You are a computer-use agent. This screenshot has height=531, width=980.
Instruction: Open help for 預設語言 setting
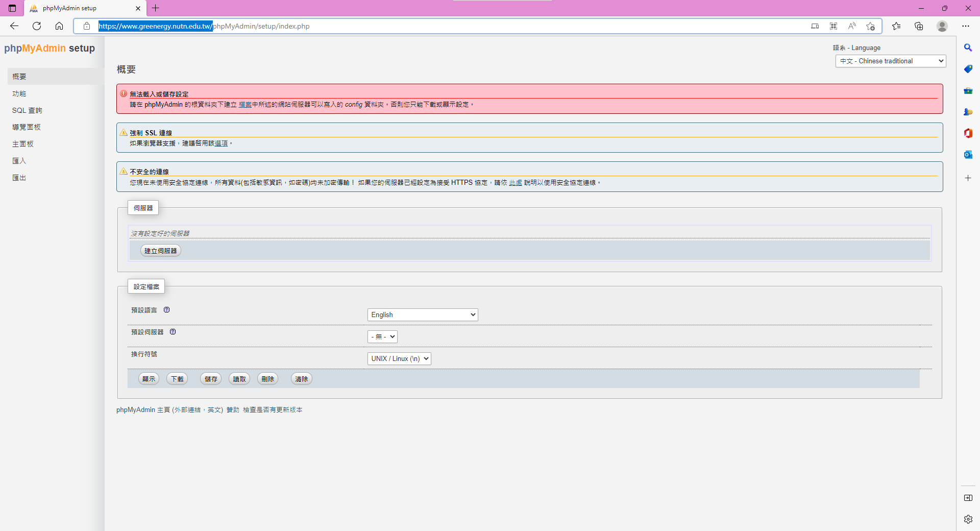[166, 309]
